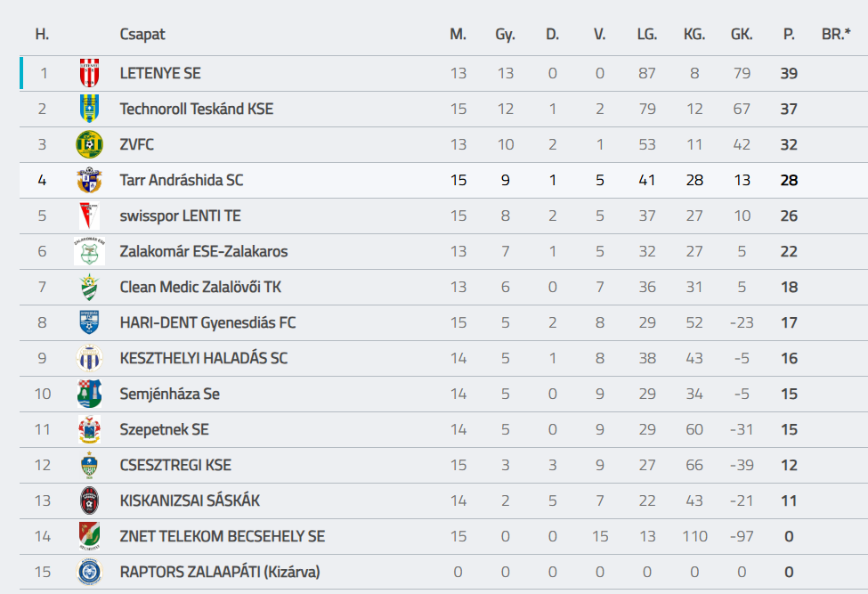Click the Technoroll Teskánd KSE crest icon
Image resolution: width=868 pixels, height=594 pixels.
coord(89,109)
